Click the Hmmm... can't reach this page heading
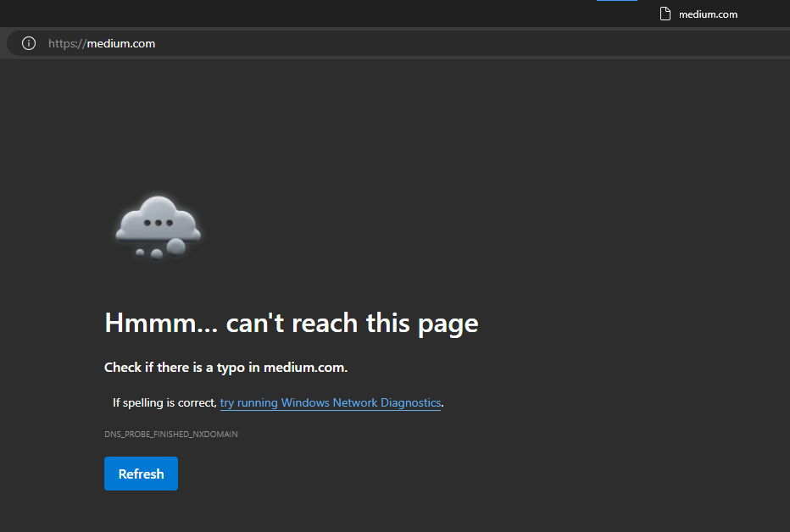Screen dimensions: 790x532 pos(292,323)
